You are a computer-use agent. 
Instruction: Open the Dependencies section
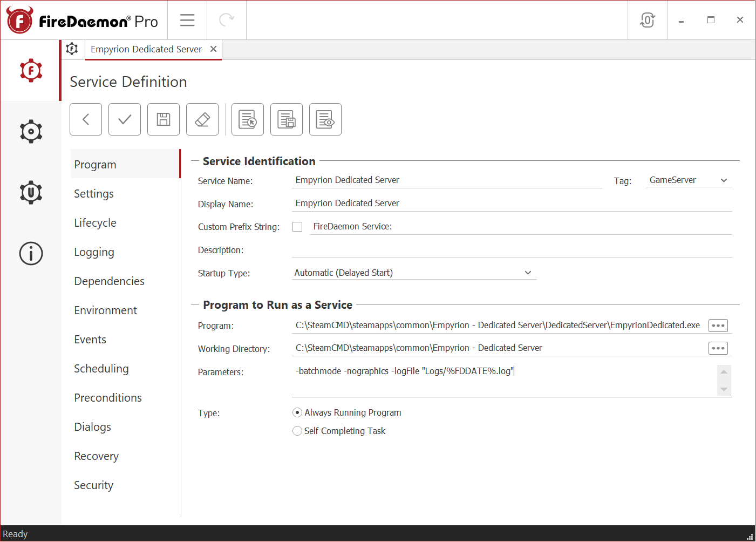coord(125,281)
